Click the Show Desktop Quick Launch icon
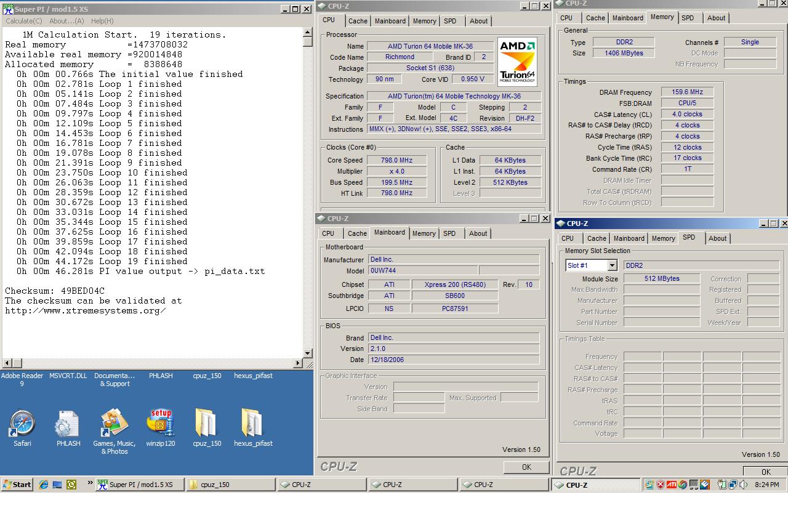788x532 pixels. 57,485
